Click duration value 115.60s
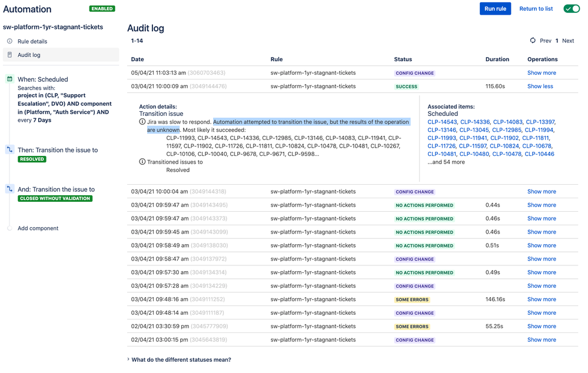The height and width of the screenshot is (373, 588). click(495, 86)
